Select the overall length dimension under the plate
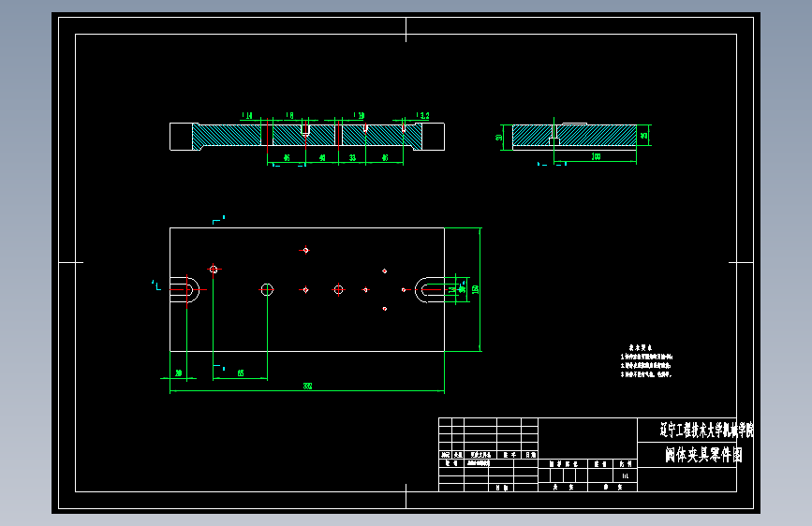 pos(307,387)
